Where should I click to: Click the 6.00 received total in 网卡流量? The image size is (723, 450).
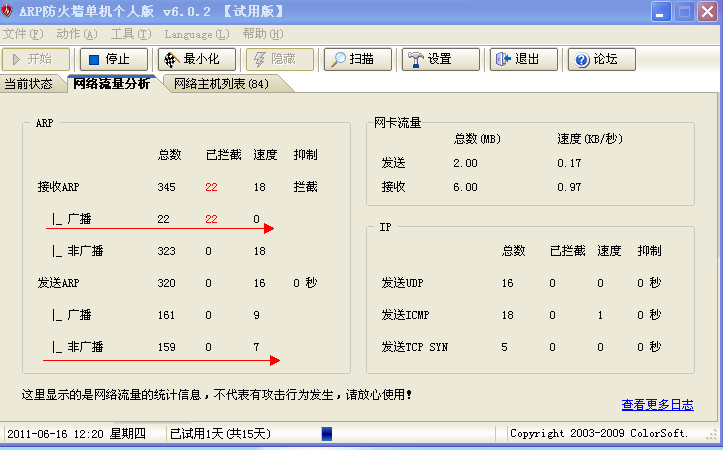tap(465, 187)
